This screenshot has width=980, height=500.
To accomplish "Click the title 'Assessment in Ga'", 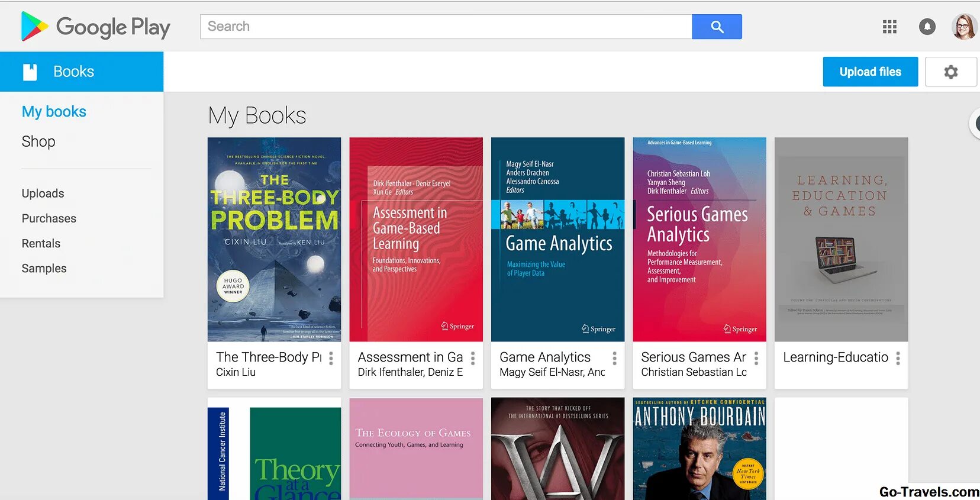I will [x=410, y=357].
